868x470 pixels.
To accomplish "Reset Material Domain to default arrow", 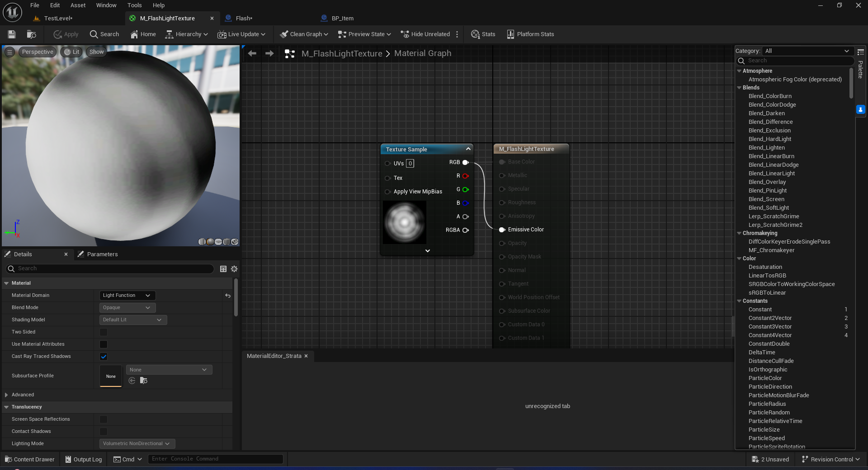I will (228, 296).
